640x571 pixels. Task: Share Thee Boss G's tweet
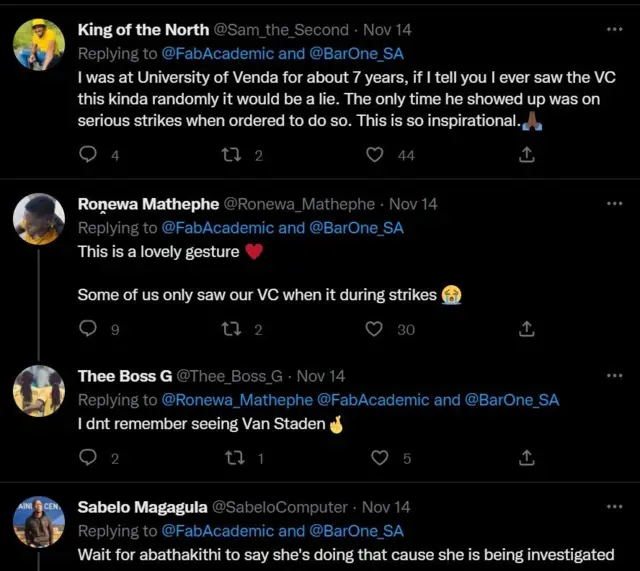(527, 458)
